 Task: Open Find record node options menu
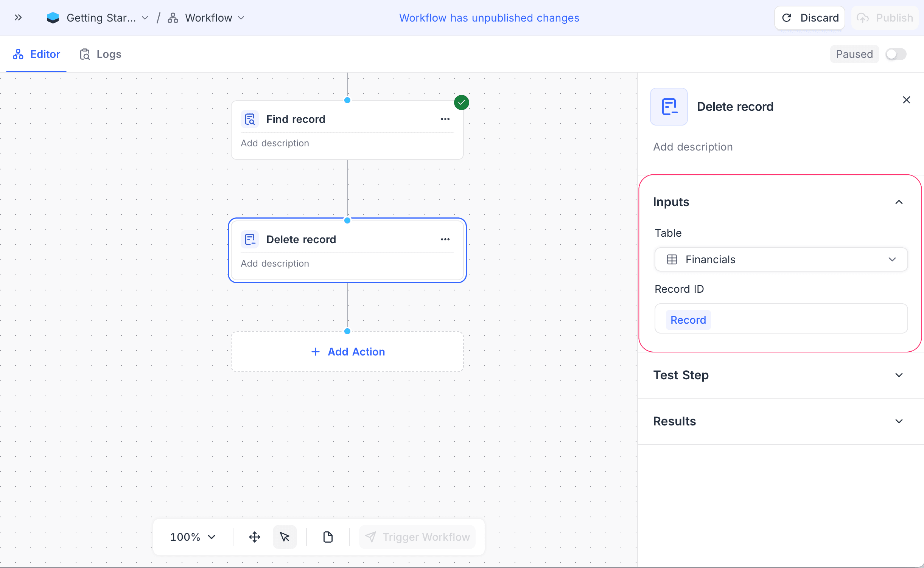pyautogui.click(x=445, y=119)
